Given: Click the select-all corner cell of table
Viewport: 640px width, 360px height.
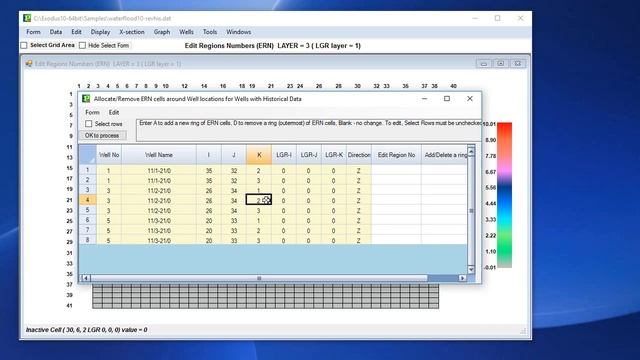Looking at the screenshot, I should (x=87, y=155).
